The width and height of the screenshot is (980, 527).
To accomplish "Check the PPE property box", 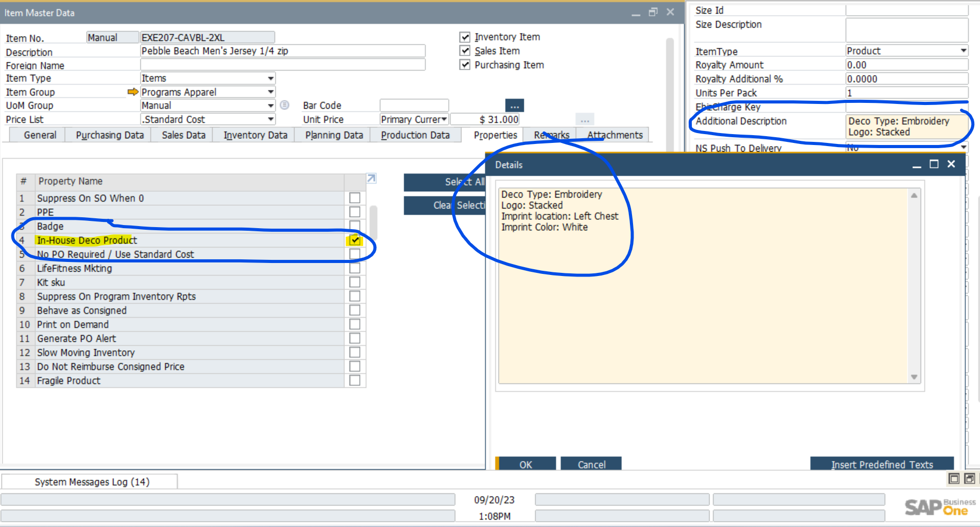I will [355, 212].
